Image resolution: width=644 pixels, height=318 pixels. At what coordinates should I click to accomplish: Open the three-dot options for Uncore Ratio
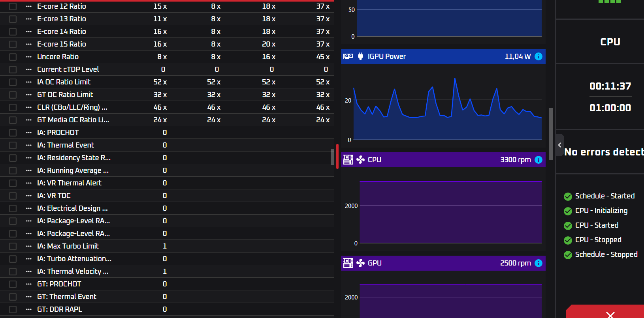click(29, 57)
